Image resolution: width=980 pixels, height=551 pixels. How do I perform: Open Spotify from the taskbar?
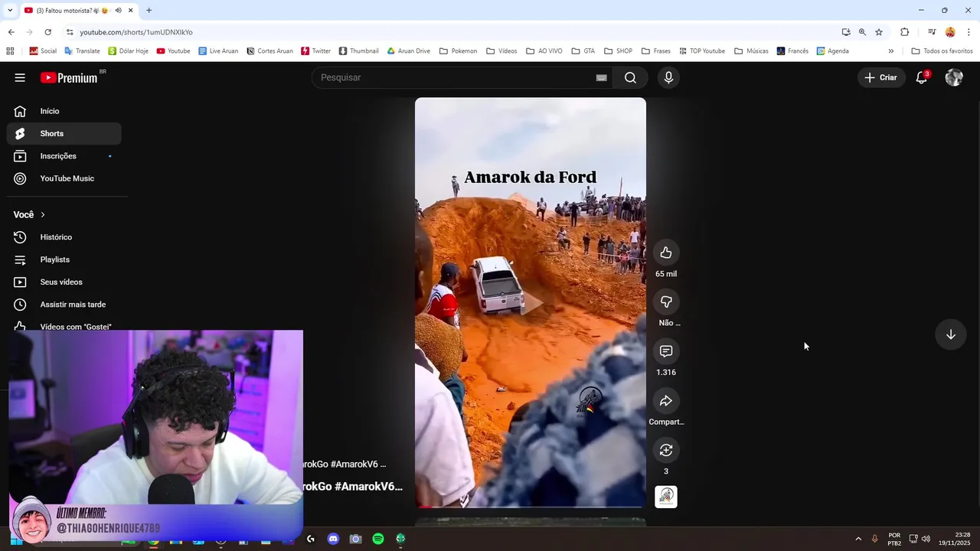pyautogui.click(x=378, y=539)
